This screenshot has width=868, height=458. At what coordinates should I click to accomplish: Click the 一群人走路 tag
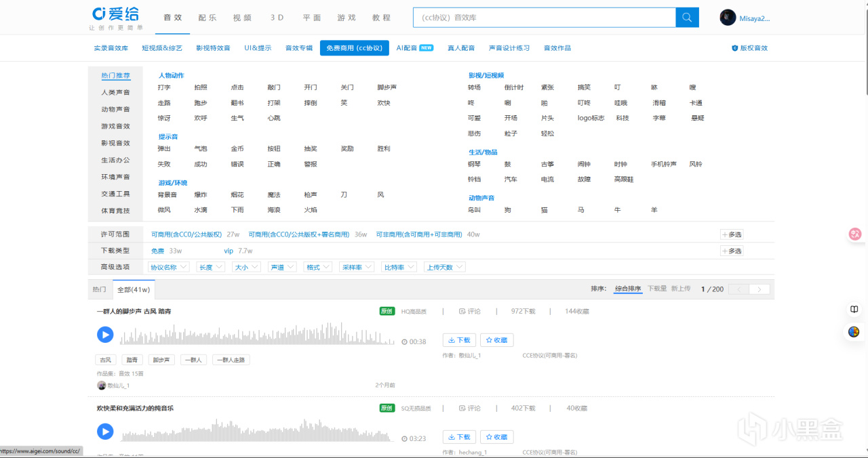(x=231, y=360)
